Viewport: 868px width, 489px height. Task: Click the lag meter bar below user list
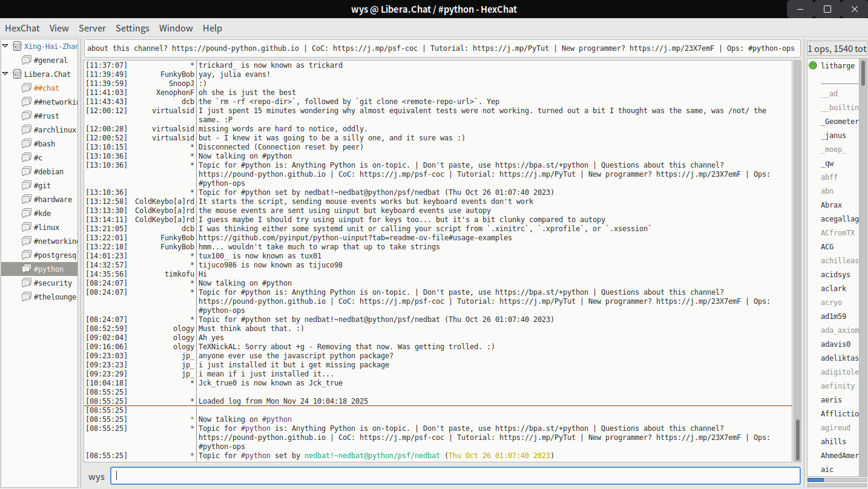click(x=835, y=480)
